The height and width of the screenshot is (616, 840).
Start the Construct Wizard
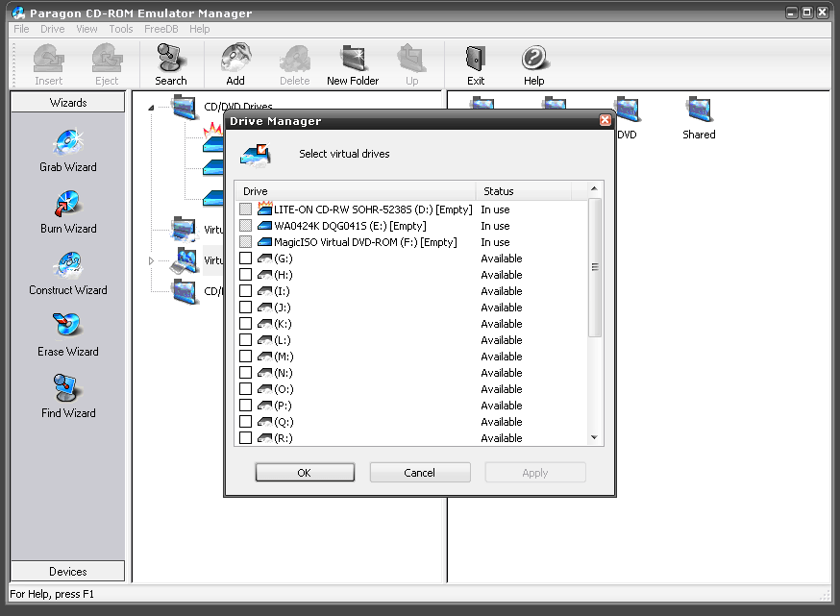click(x=67, y=274)
